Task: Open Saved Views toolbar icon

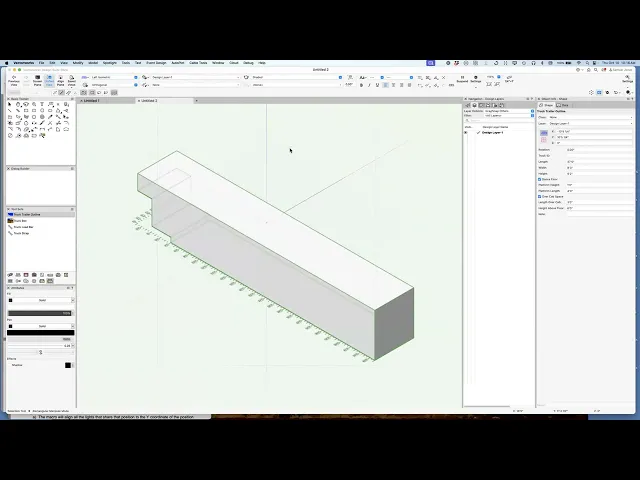Action: tap(71, 80)
